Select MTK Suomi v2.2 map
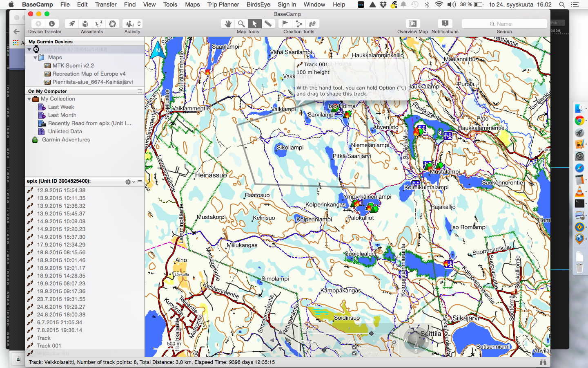The height and width of the screenshot is (368, 588). (x=73, y=65)
